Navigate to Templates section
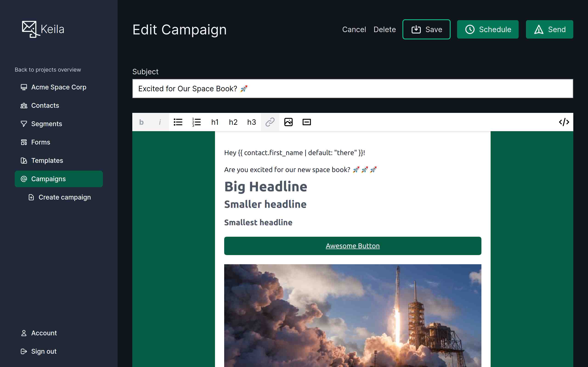 point(47,160)
